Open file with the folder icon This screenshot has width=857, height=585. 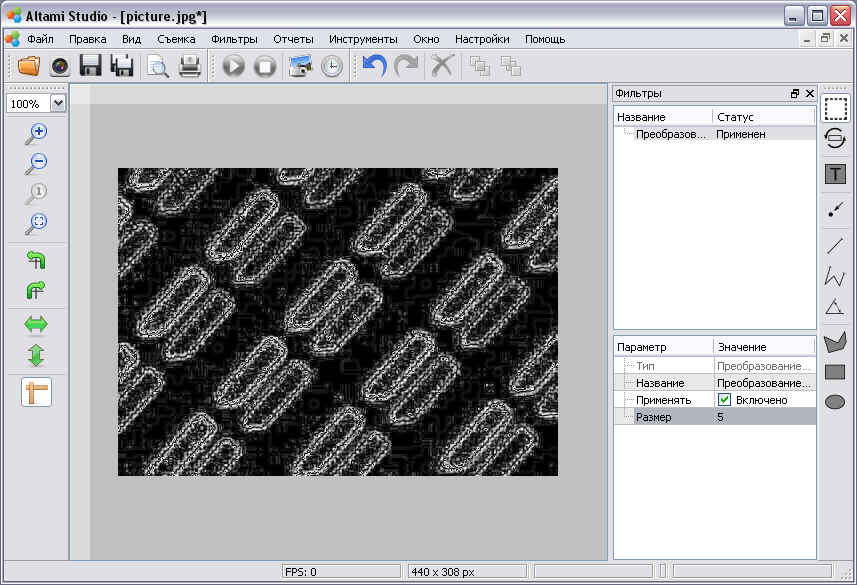tap(28, 66)
